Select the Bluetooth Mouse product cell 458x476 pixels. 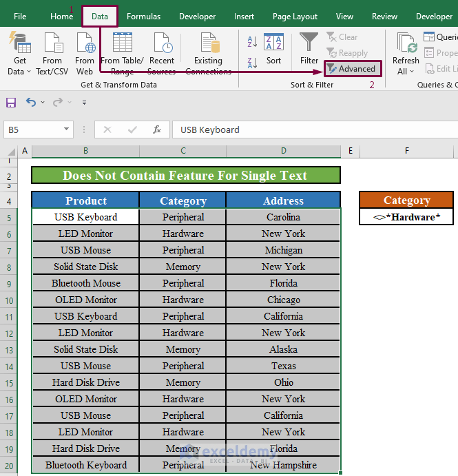[x=85, y=283]
